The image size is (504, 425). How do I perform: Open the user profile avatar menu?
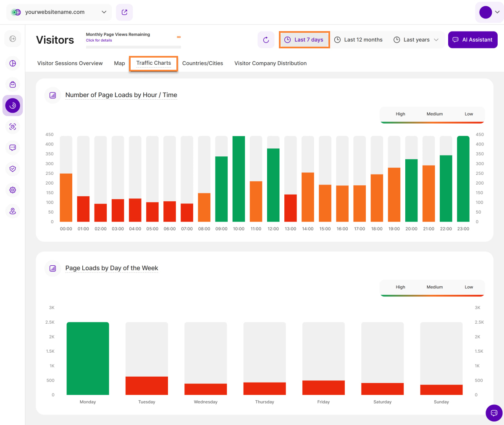point(489,12)
